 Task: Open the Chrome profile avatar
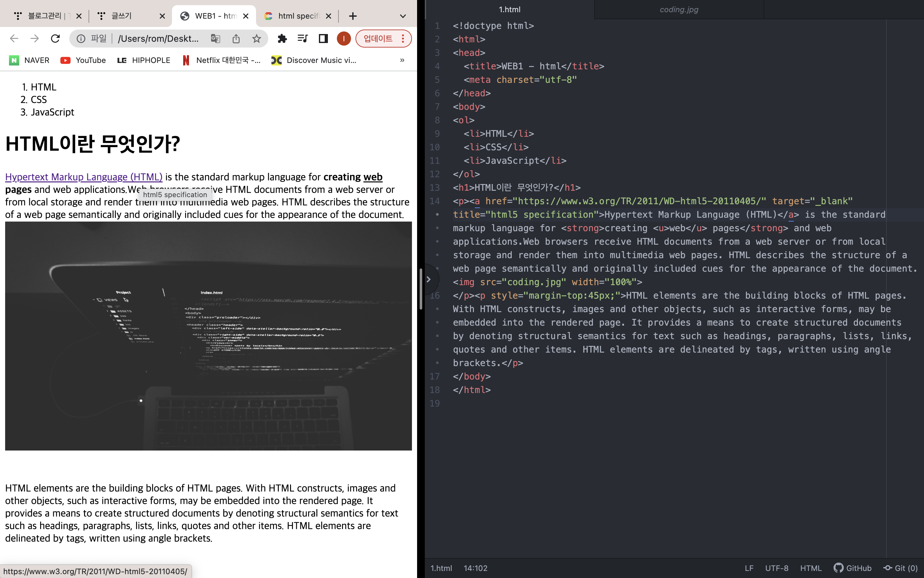point(344,39)
